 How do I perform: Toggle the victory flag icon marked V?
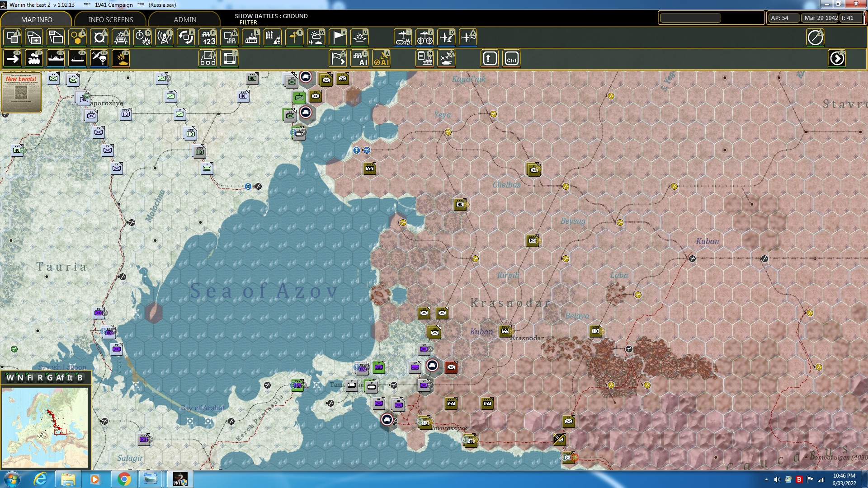point(338,38)
